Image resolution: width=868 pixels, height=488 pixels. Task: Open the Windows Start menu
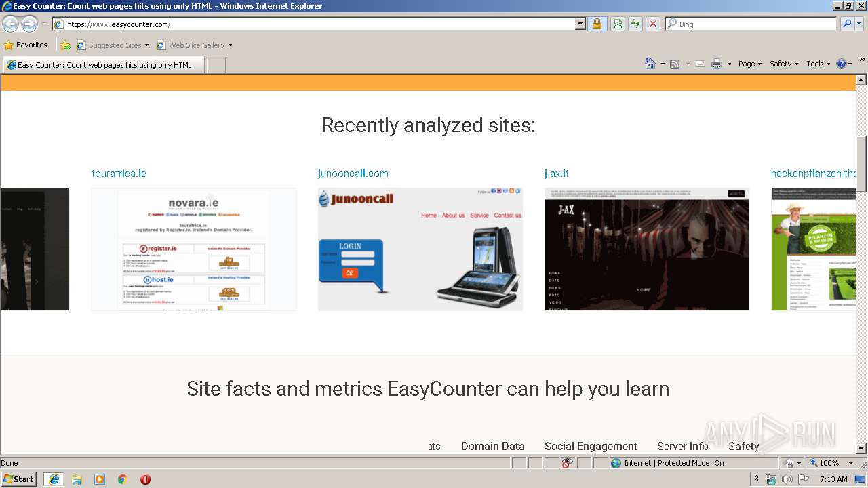click(x=19, y=479)
